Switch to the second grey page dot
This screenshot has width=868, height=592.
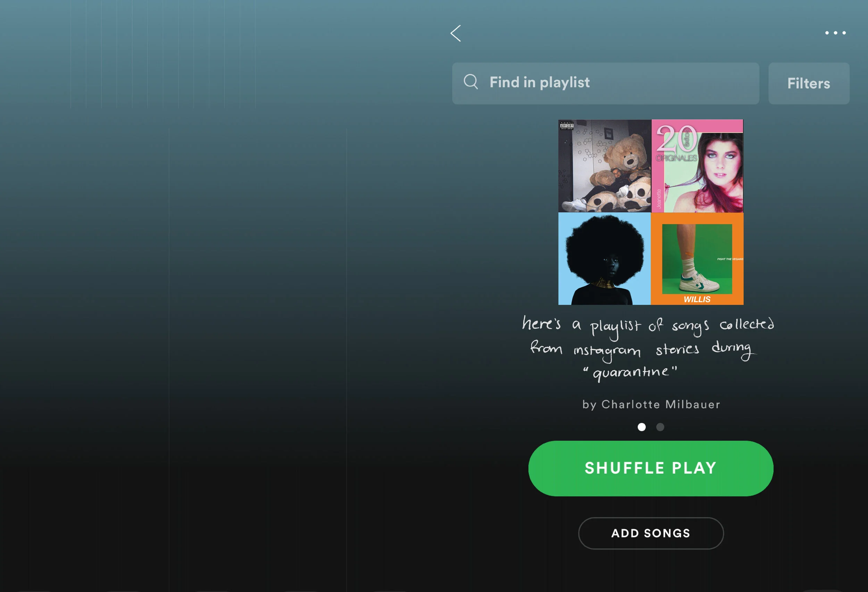coord(660,427)
